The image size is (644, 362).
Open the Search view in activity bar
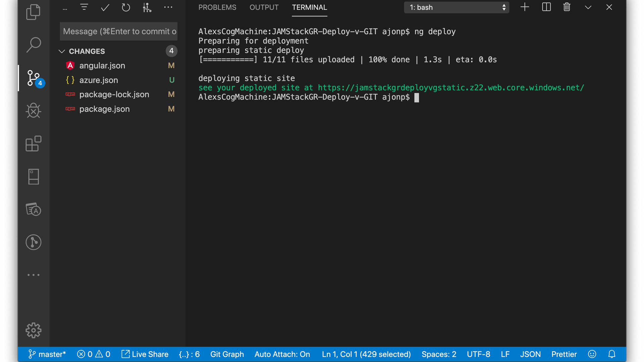tap(33, 45)
